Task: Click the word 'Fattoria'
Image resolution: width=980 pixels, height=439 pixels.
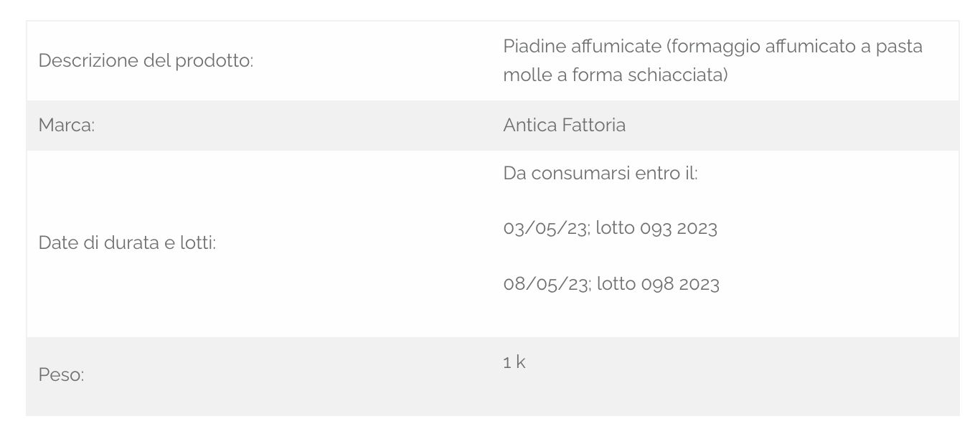Action: [x=593, y=125]
